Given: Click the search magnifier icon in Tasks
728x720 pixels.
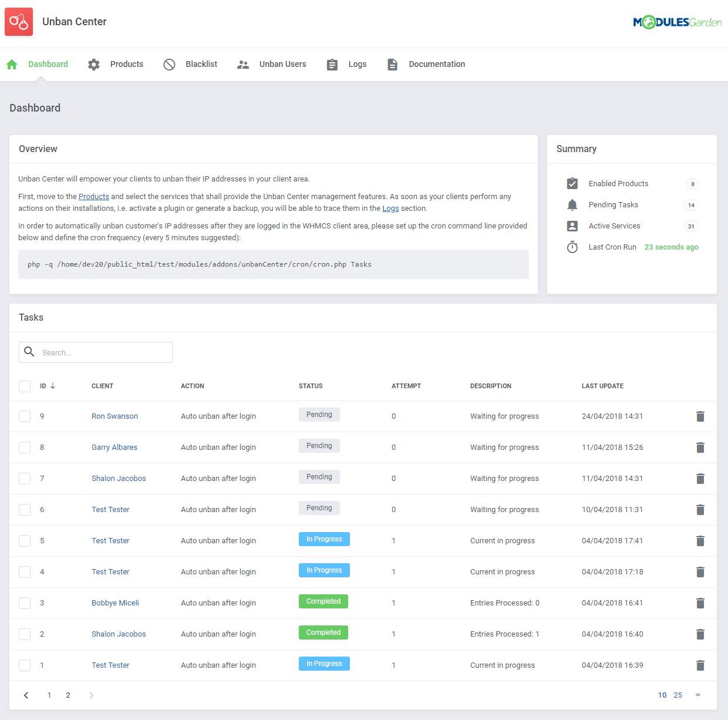Looking at the screenshot, I should coord(29,352).
